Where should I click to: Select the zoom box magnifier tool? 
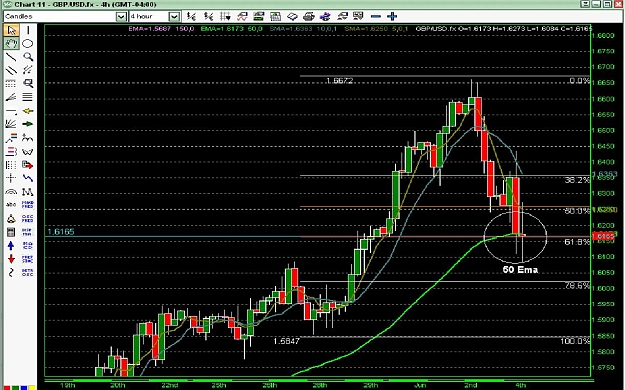click(x=28, y=83)
